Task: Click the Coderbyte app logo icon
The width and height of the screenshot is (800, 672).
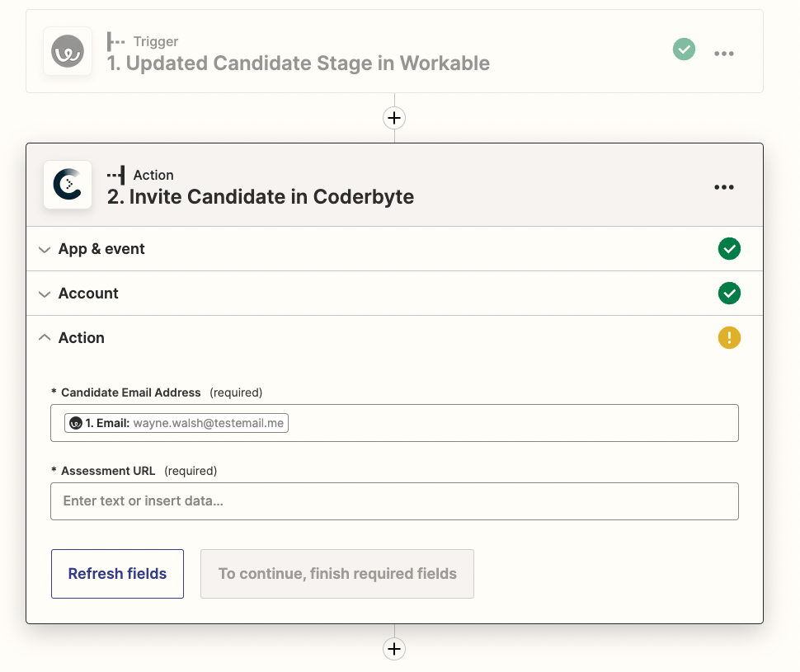Action: pyautogui.click(x=68, y=185)
